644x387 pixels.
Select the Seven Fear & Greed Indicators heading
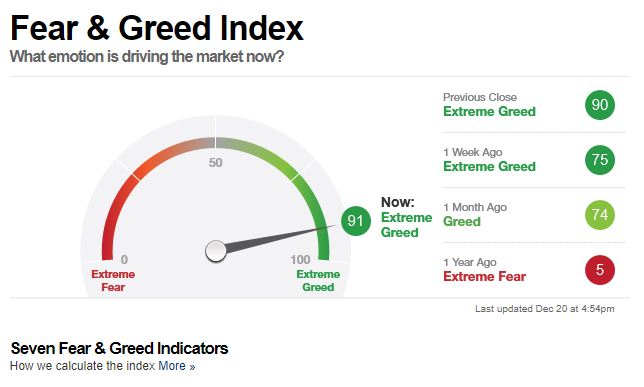pos(119,348)
